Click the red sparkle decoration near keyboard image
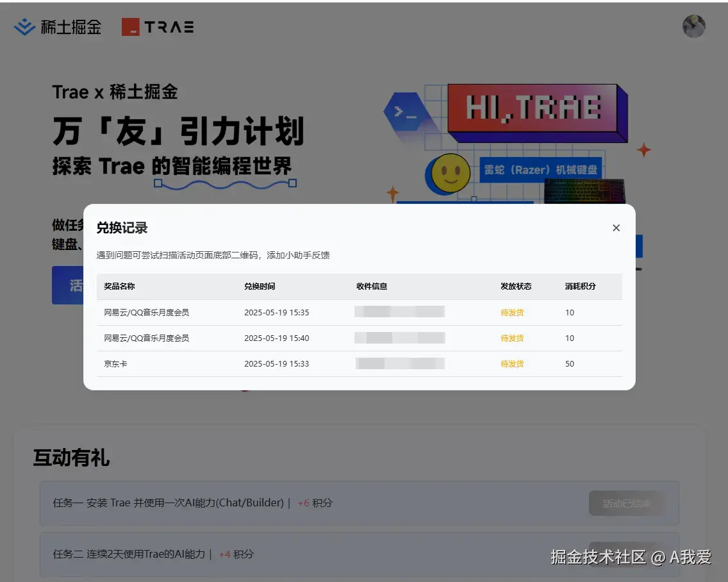 click(643, 149)
